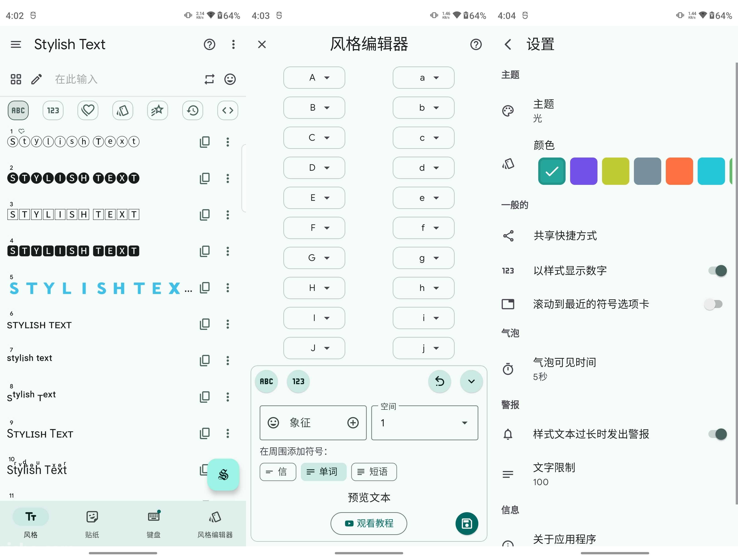The image size is (738, 560).
Task: Open the hamburger menu in Stylish Text
Action: point(16,44)
